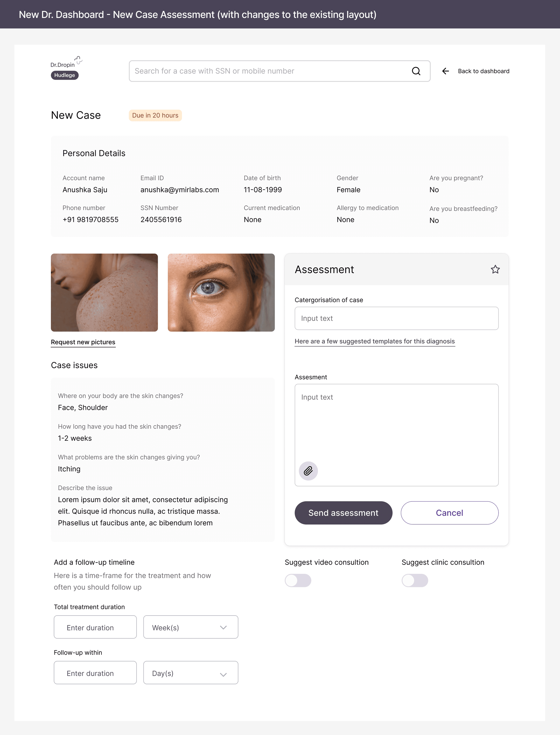Image resolution: width=560 pixels, height=735 pixels.
Task: Open the Day(s) unit dropdown
Action: pyautogui.click(x=190, y=673)
